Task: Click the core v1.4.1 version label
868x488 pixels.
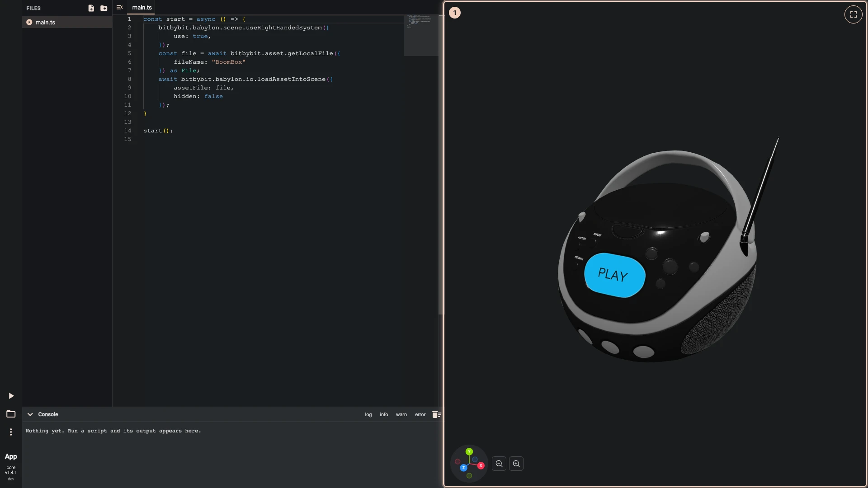Action: [11, 470]
